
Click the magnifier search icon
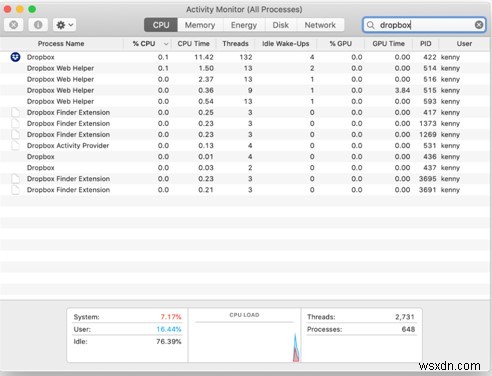click(x=370, y=25)
